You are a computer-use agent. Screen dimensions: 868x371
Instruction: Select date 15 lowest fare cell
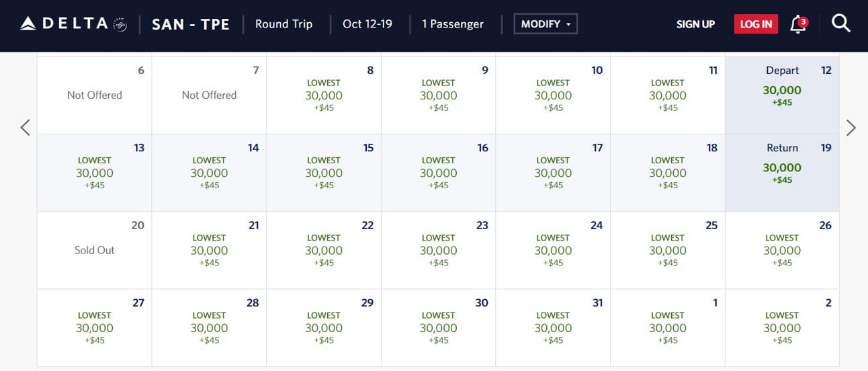pos(324,173)
